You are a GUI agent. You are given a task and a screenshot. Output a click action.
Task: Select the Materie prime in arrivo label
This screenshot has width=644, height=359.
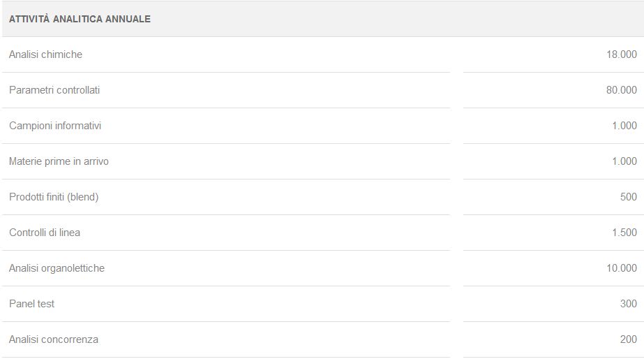[x=59, y=161]
